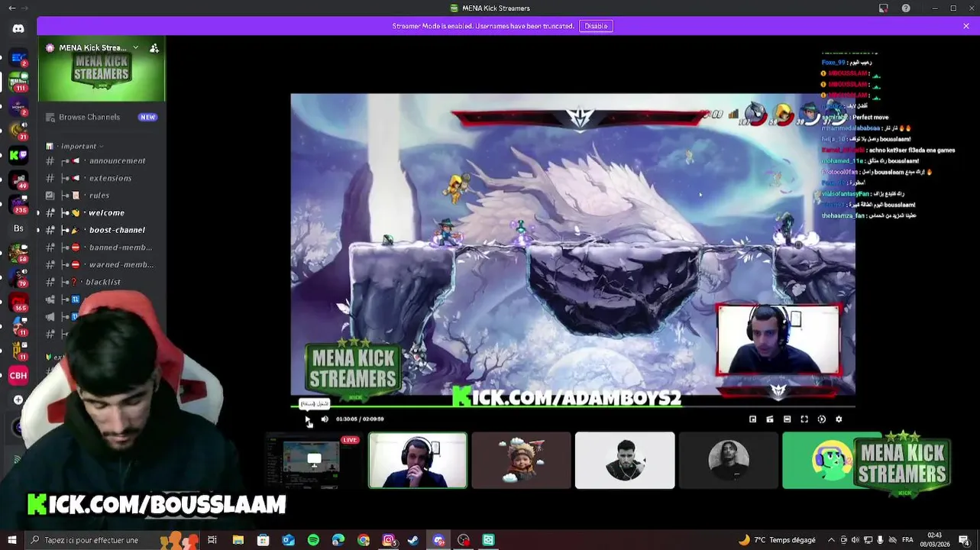Play the paused stream video
The width and height of the screenshot is (980, 550).
point(307,419)
